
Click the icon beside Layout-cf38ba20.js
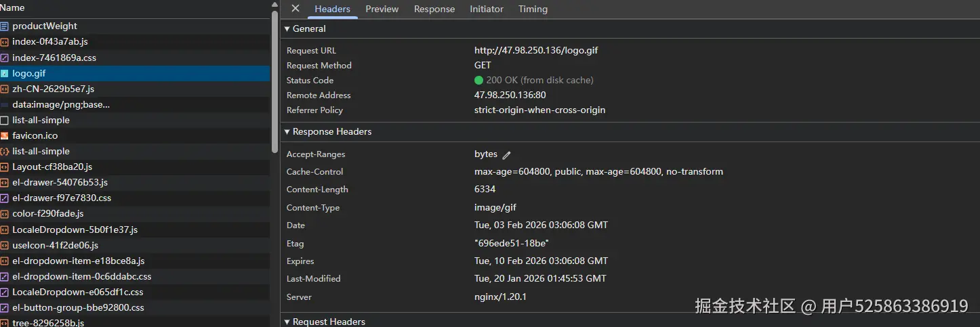pos(5,167)
